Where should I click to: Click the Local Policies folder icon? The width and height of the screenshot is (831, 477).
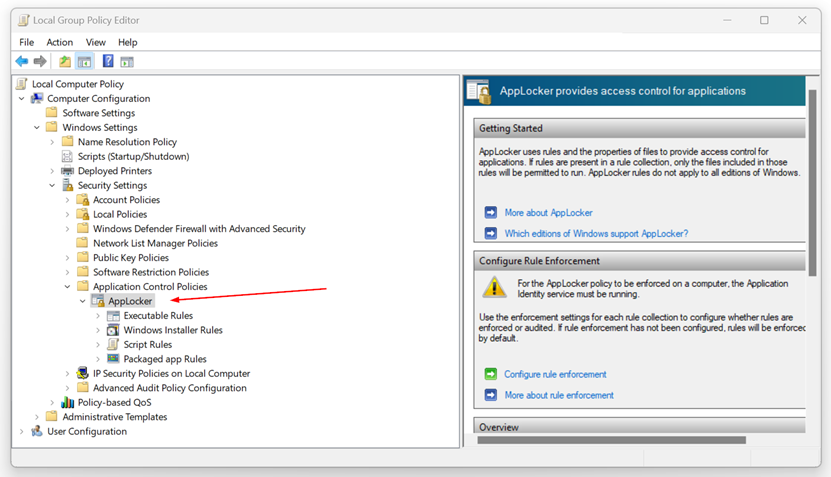pyautogui.click(x=83, y=214)
